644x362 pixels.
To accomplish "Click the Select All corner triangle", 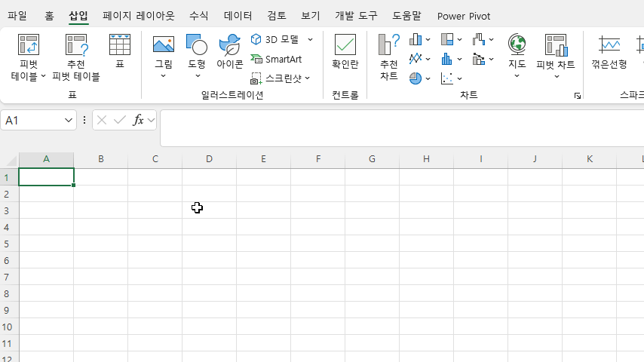I will click(x=11, y=160).
